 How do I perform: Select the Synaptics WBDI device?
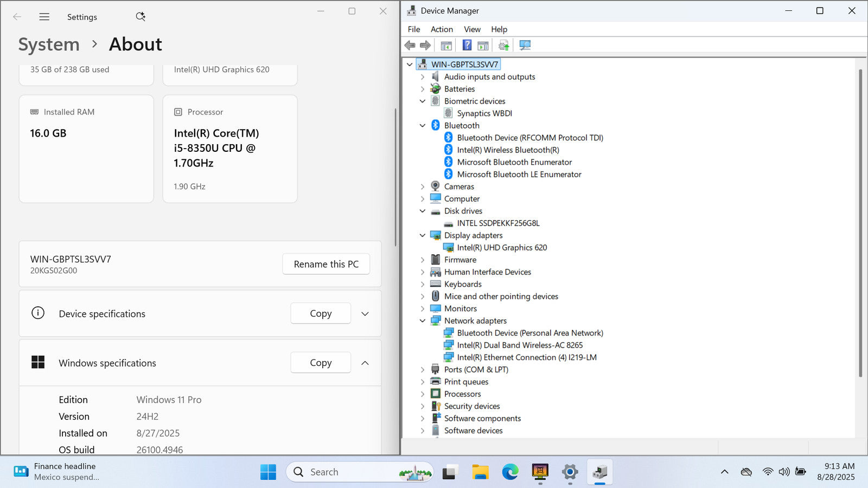(484, 113)
